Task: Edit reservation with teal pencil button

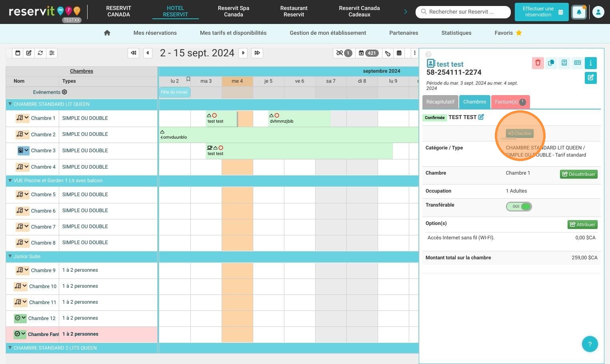Action: pos(591,78)
